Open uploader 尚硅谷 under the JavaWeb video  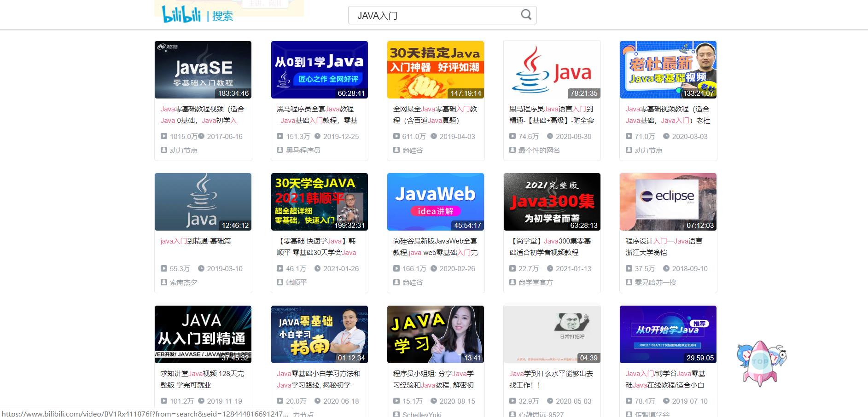point(413,283)
